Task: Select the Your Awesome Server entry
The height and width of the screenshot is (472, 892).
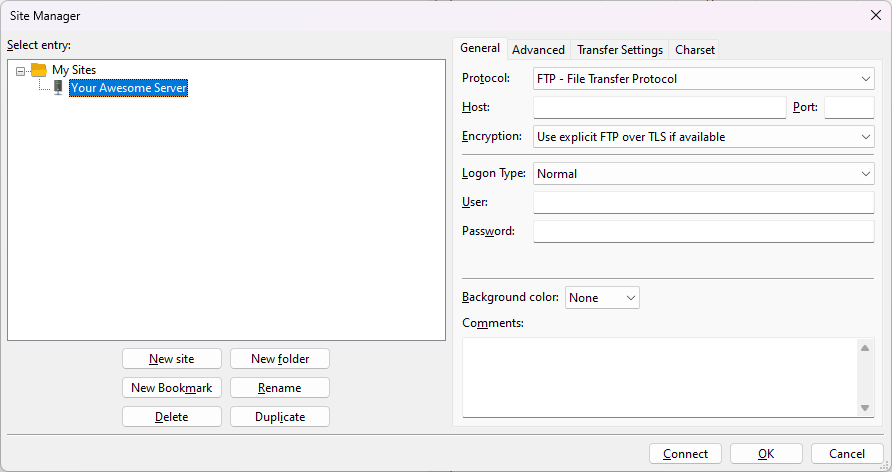Action: click(x=128, y=88)
